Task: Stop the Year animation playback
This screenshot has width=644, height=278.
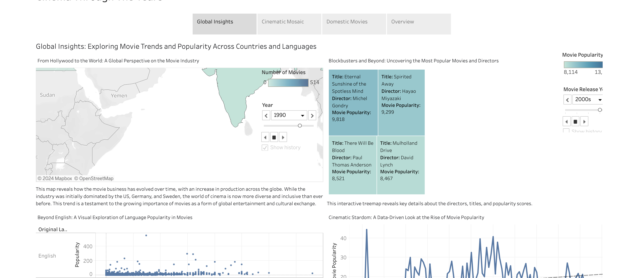Action: click(274, 137)
